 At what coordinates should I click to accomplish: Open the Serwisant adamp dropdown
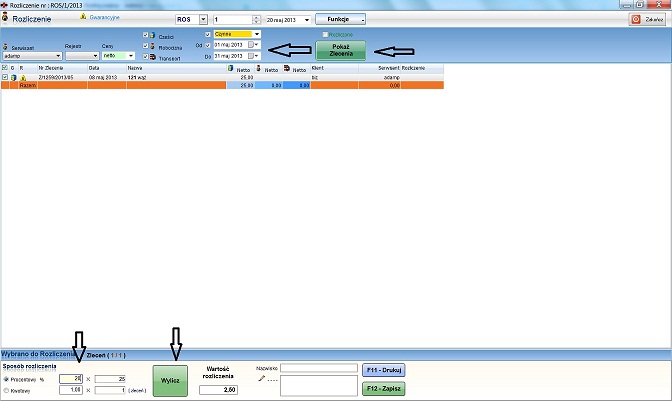[58, 56]
